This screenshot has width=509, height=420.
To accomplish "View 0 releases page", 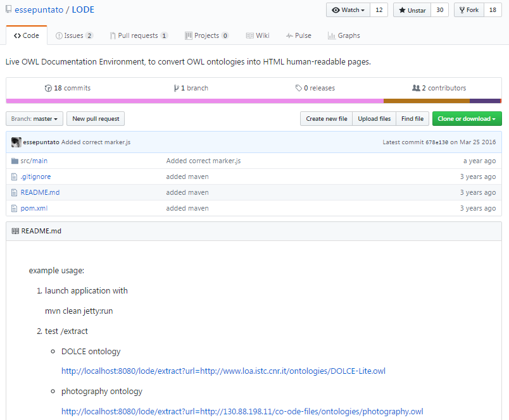I will pyautogui.click(x=315, y=88).
